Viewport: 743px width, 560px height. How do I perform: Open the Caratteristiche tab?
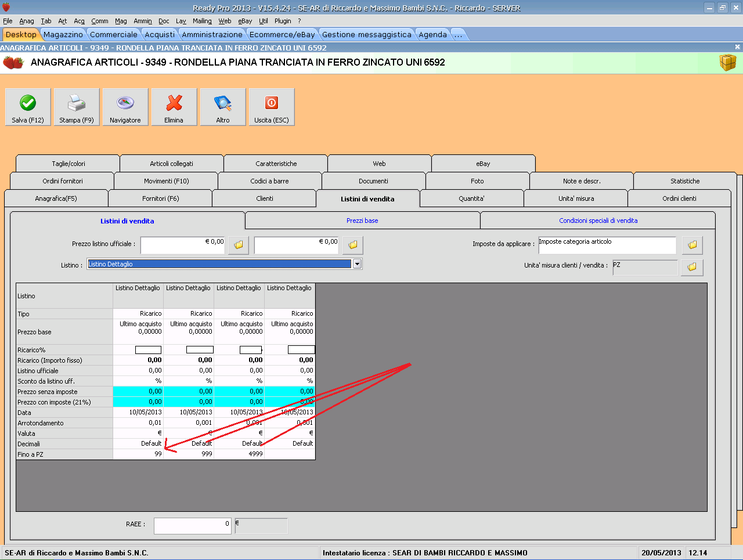(x=276, y=164)
